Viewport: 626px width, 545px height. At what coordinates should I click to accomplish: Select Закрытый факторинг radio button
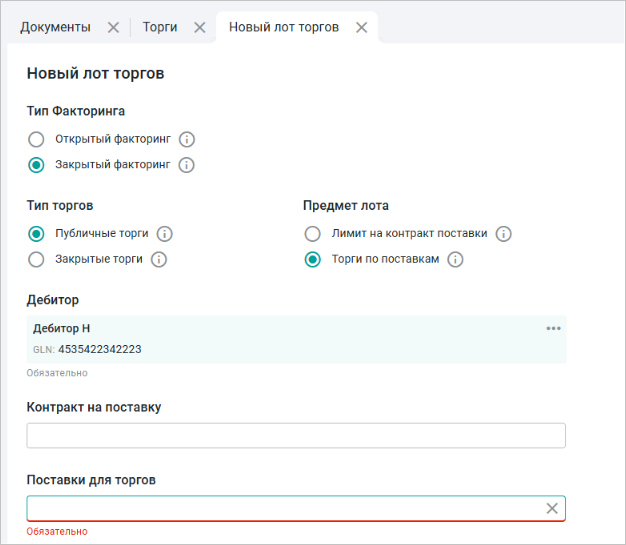pos(36,165)
